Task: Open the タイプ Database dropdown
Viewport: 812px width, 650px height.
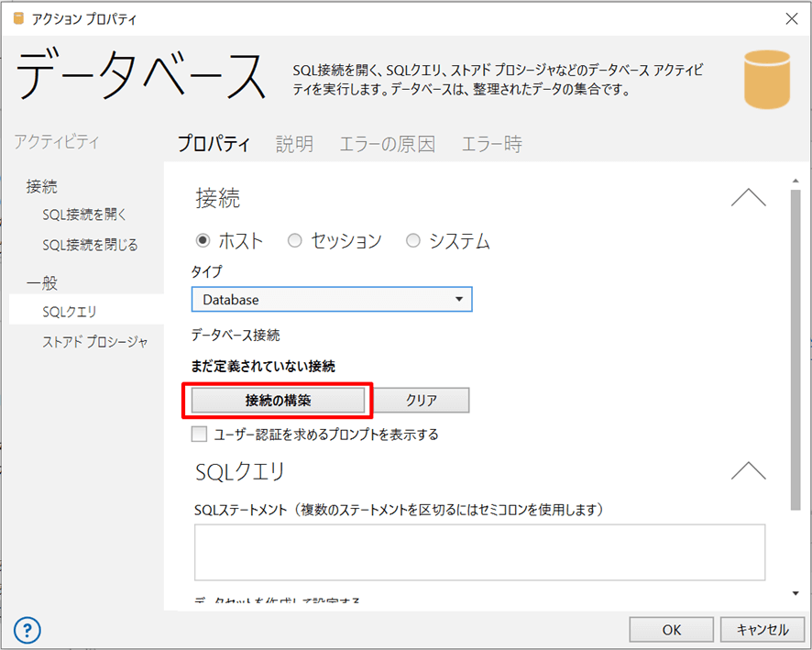Action: [x=332, y=300]
